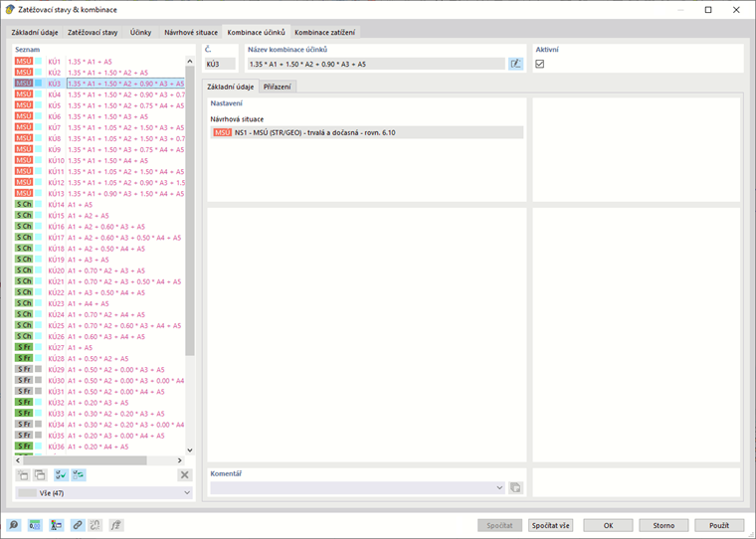Open the Přiřazení sub-tab

[x=278, y=87]
